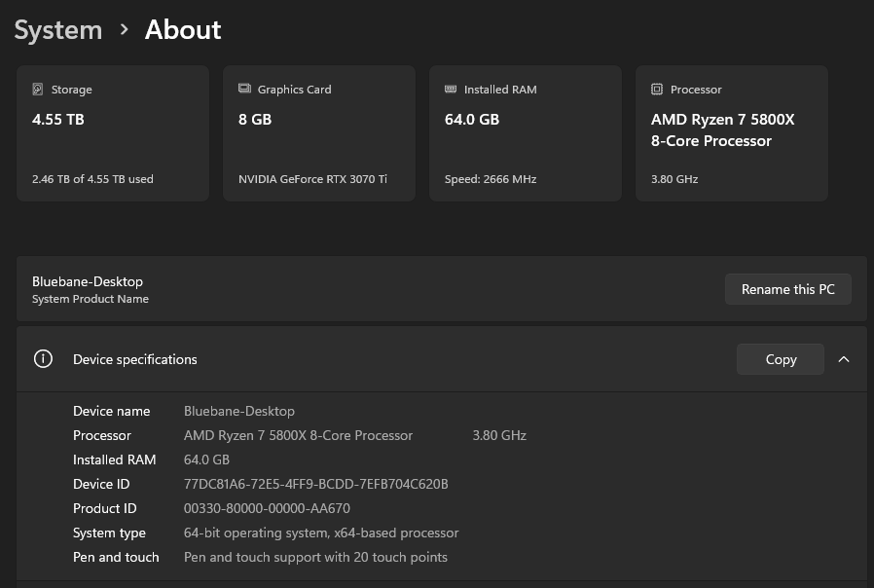Screen dimensions: 874x588
Task: Click the Device ID value text
Action: 315,484
